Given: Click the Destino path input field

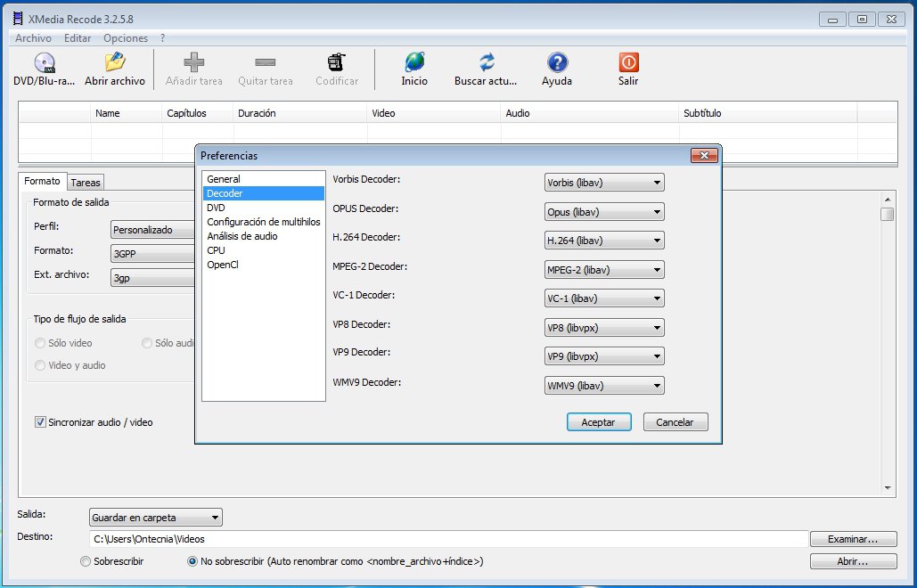Looking at the screenshot, I should pos(448,539).
